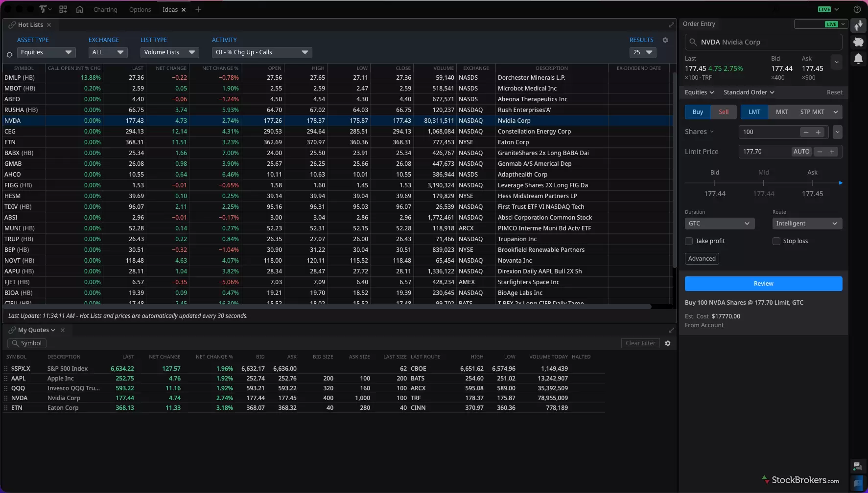Close the Ideas tab
This screenshot has width=868, height=493.
tap(184, 10)
